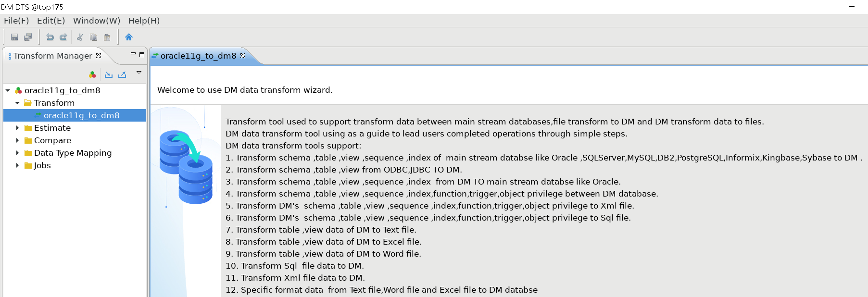Click the import project arrow icon
This screenshot has width=868, height=297.
(109, 74)
